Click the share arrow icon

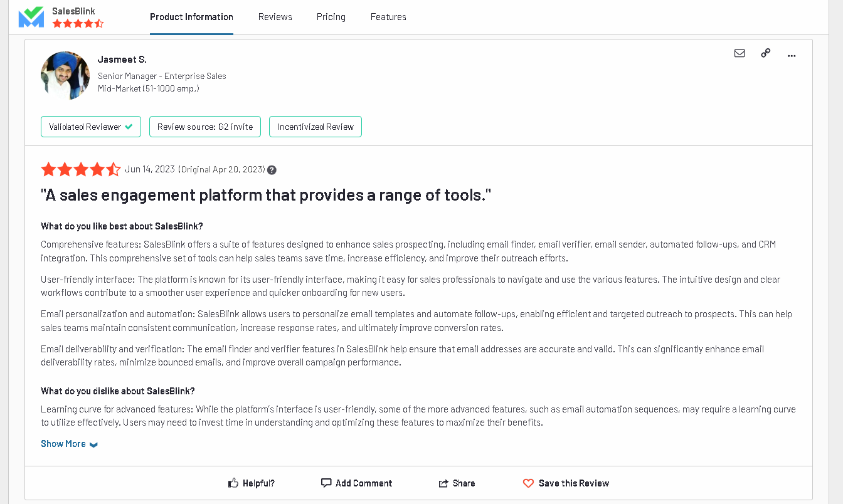click(443, 483)
